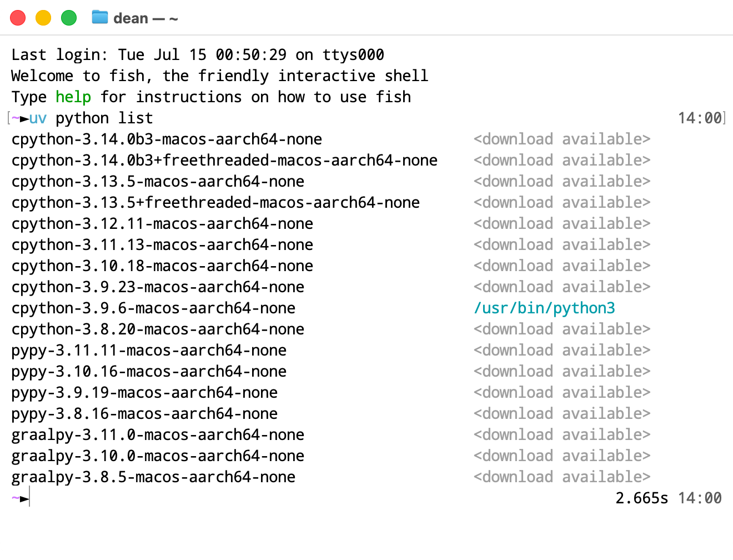
Task: Minimize the terminal using the yellow button
Action: (43, 18)
